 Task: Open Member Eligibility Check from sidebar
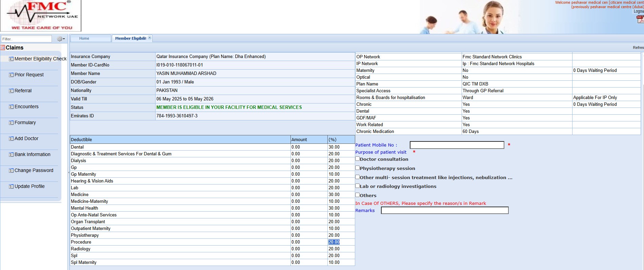click(x=40, y=59)
